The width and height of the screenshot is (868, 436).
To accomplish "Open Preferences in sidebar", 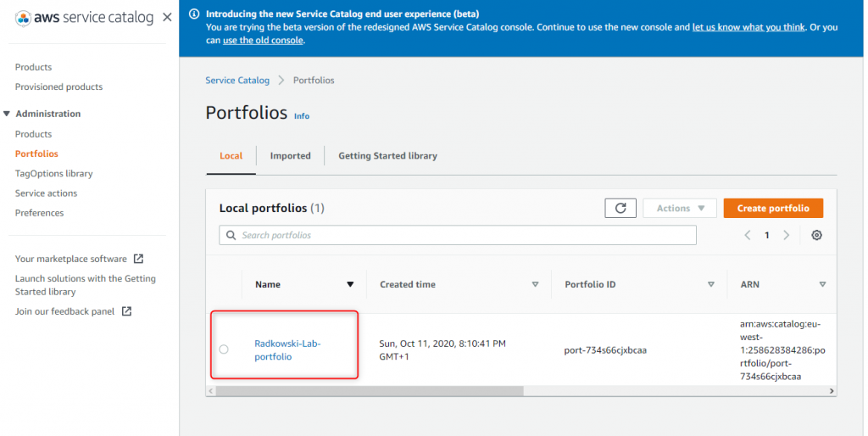I will (x=39, y=213).
